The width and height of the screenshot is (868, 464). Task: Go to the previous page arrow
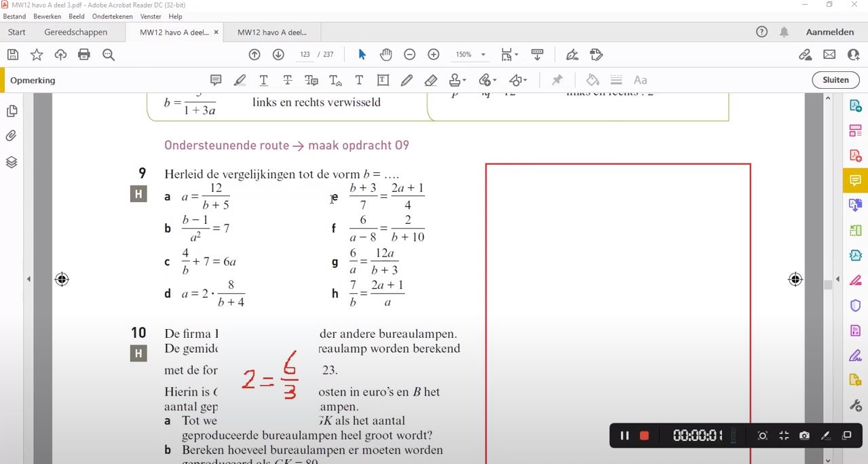pyautogui.click(x=254, y=55)
